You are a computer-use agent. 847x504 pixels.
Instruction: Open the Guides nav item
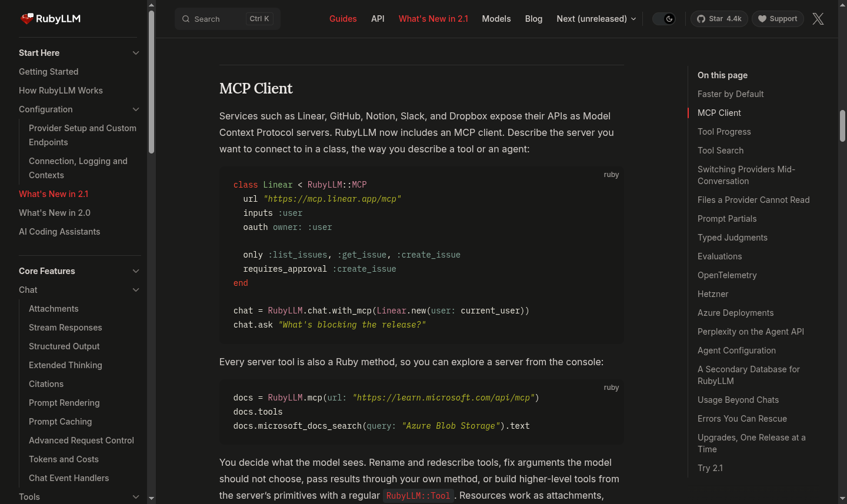(x=343, y=19)
